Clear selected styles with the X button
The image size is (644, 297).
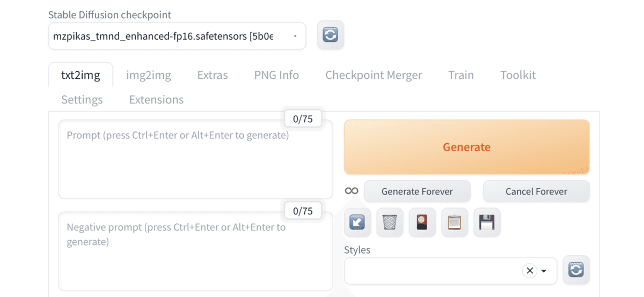[530, 271]
